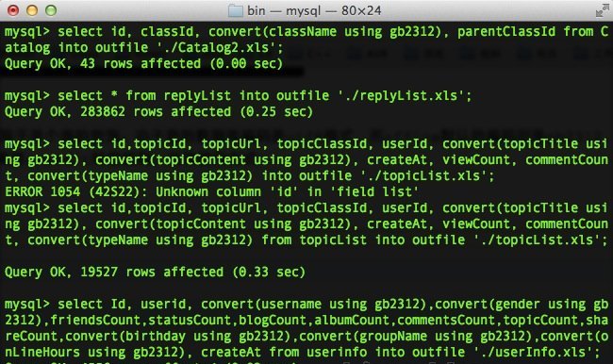Click the 'Query OK, 283862 rows affected' line

click(x=158, y=112)
